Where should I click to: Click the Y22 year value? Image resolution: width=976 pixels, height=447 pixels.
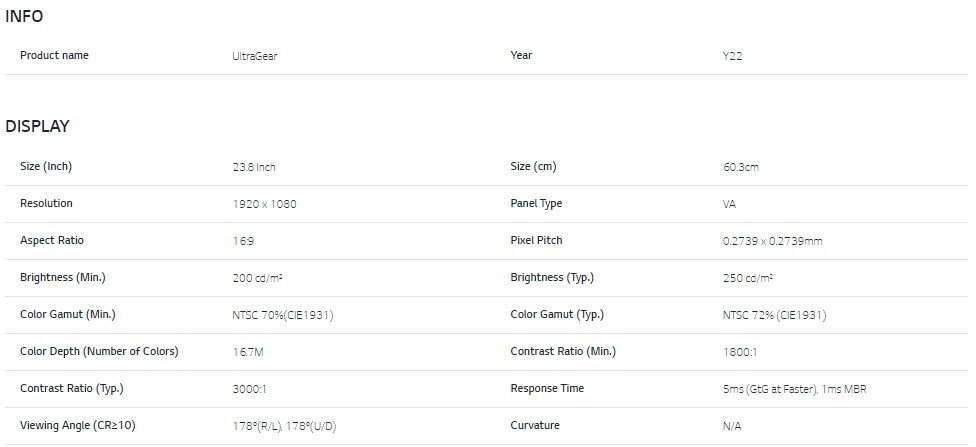732,56
